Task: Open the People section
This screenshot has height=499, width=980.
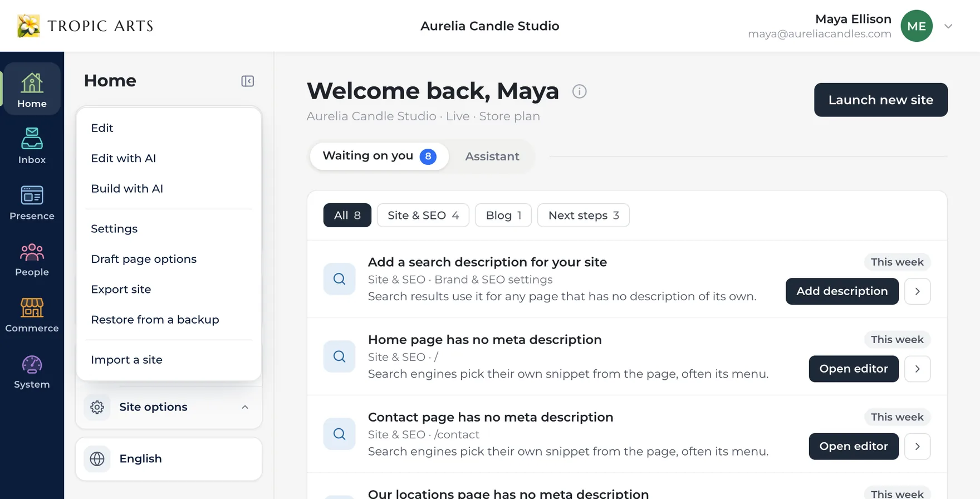Action: tap(32, 258)
